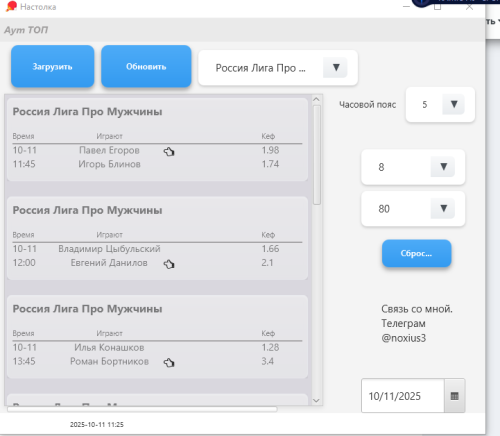Click the Загрузить button
This screenshot has width=500, height=436.
pos(52,66)
